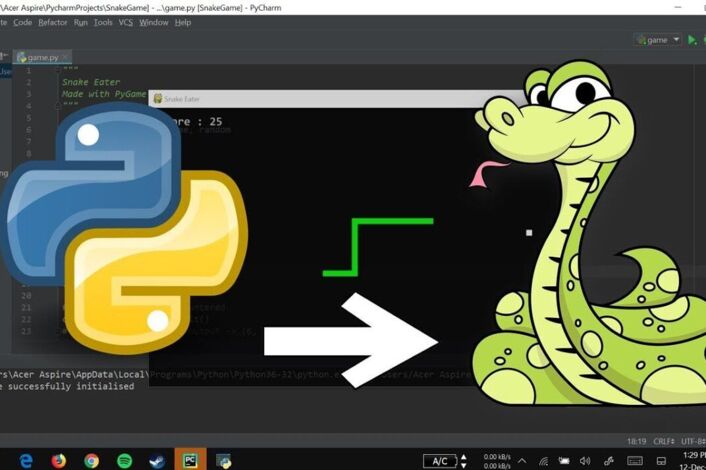Expand the 'game' run configuration dropdown
The image size is (706, 470).
pos(658,40)
